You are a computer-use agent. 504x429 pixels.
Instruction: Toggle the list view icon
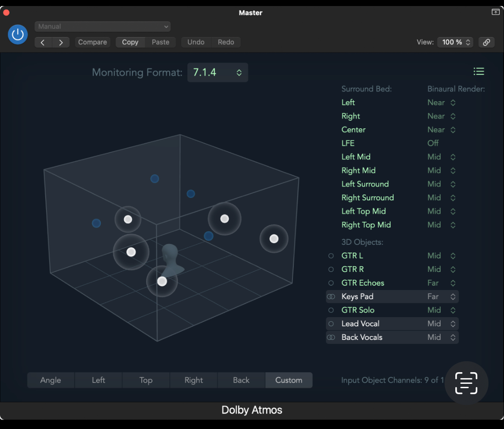pos(479,71)
